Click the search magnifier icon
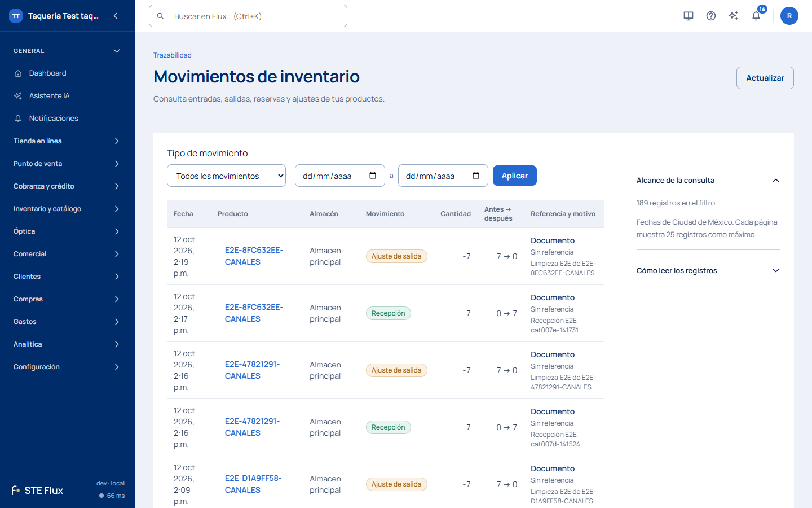Viewport: 812px width, 508px height. pyautogui.click(x=161, y=16)
